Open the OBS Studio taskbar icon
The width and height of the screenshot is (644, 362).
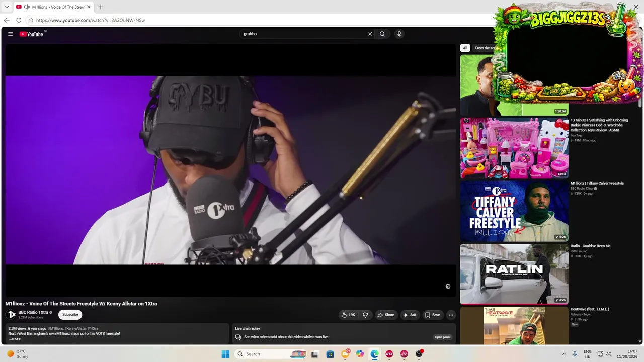pyautogui.click(x=419, y=354)
